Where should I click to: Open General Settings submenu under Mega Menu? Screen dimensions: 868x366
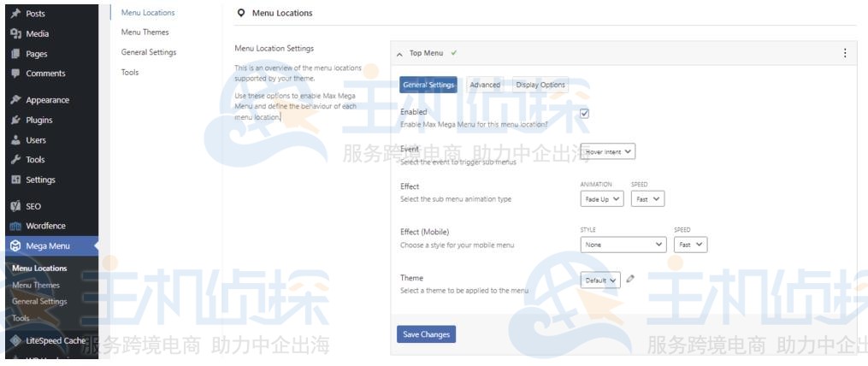click(39, 302)
